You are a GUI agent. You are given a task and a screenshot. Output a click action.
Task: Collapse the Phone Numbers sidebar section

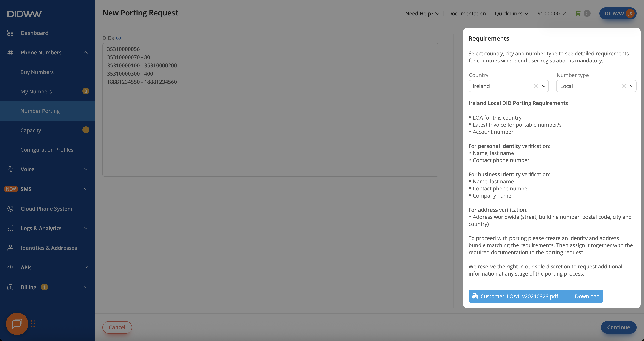point(86,53)
